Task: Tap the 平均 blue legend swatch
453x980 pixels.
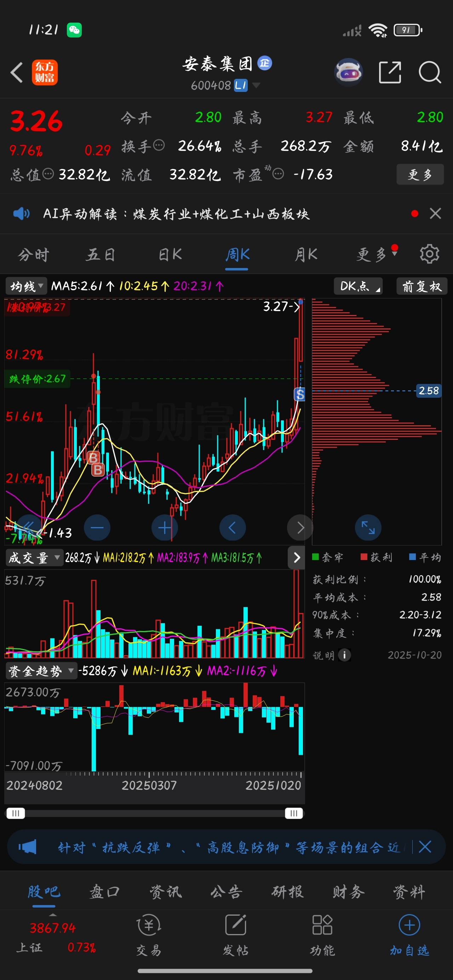Action: 412,556
